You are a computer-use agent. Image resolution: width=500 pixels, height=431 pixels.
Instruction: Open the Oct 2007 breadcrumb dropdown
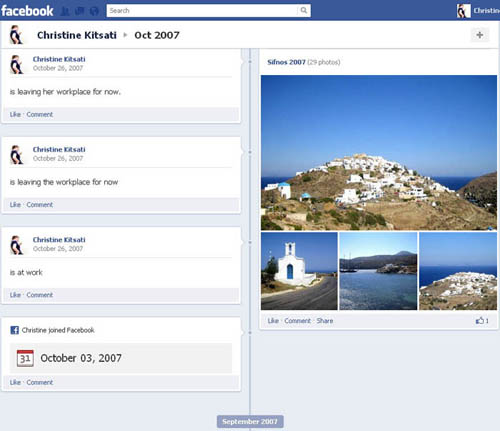tap(157, 35)
